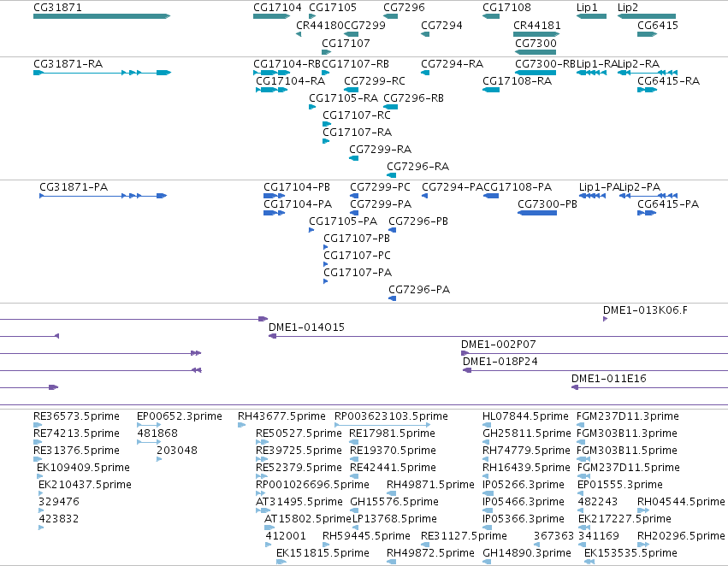Click EST RE36573.5prime
The width and height of the screenshot is (728, 566).
coord(38,425)
